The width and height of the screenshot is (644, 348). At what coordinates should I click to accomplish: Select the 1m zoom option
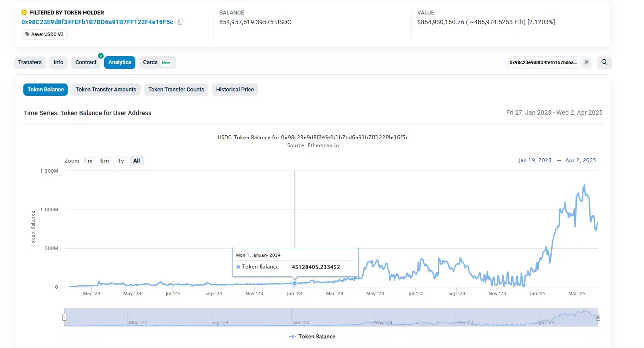[88, 161]
